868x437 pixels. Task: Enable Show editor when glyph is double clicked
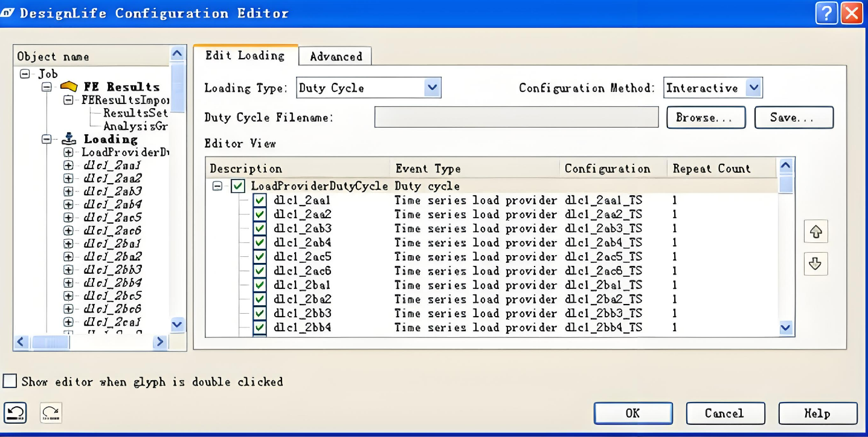point(10,381)
